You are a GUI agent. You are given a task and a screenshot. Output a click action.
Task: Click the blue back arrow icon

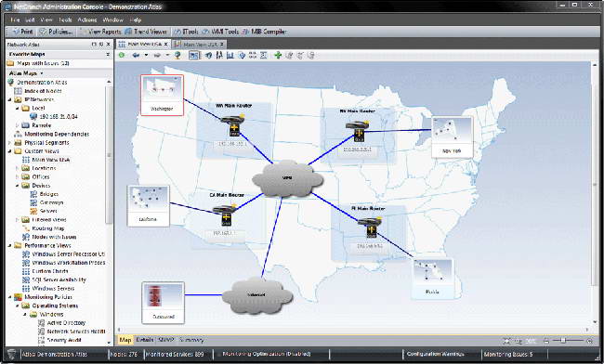(x=136, y=55)
